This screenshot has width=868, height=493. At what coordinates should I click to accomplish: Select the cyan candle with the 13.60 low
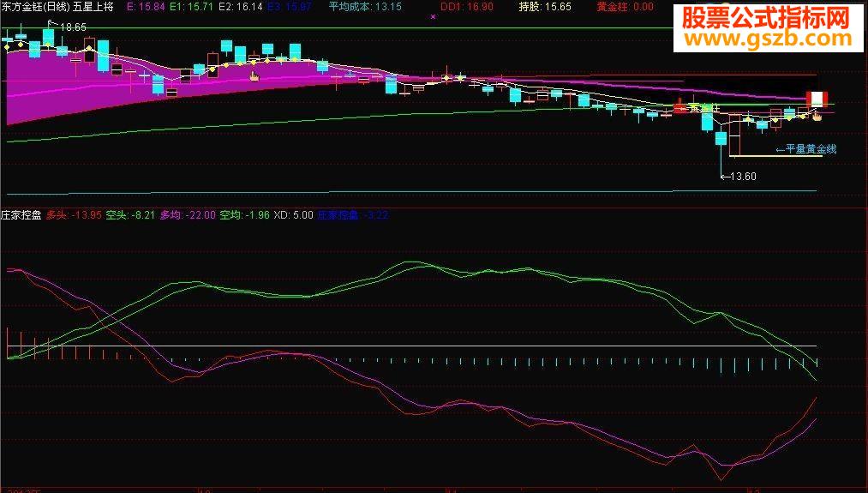coord(721,139)
